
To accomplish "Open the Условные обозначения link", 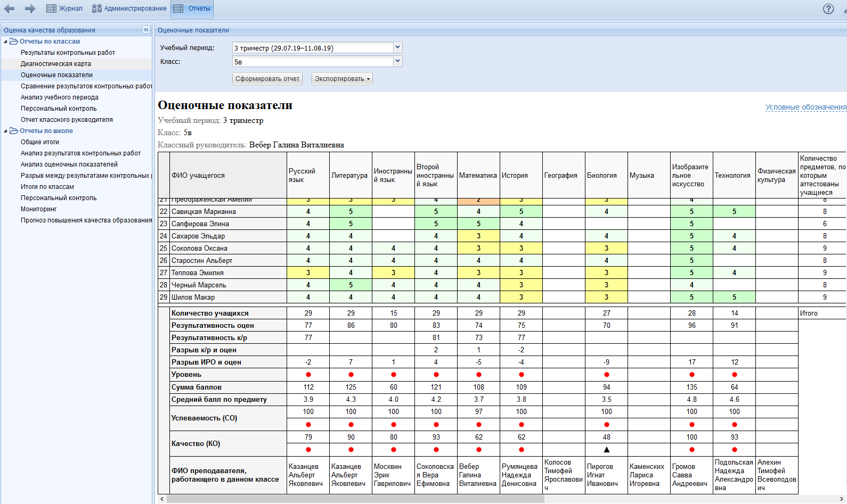I will pyautogui.click(x=806, y=107).
